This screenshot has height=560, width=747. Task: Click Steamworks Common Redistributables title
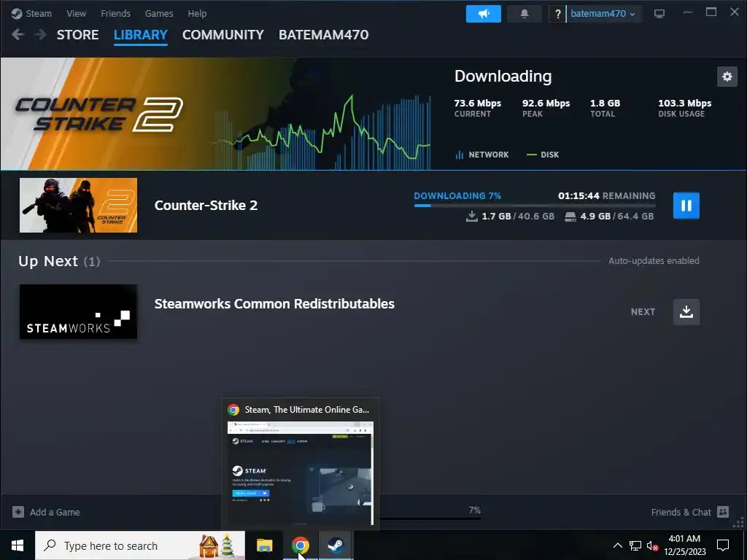point(274,304)
